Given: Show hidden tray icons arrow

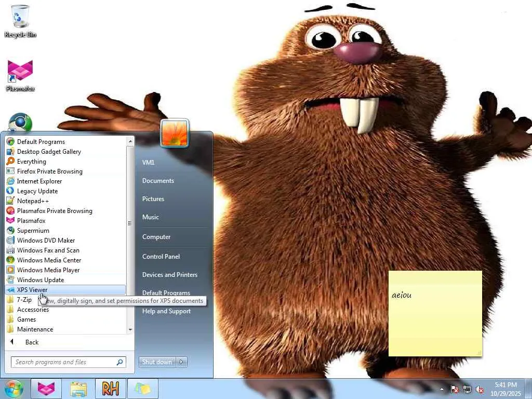Looking at the screenshot, I should (x=442, y=389).
